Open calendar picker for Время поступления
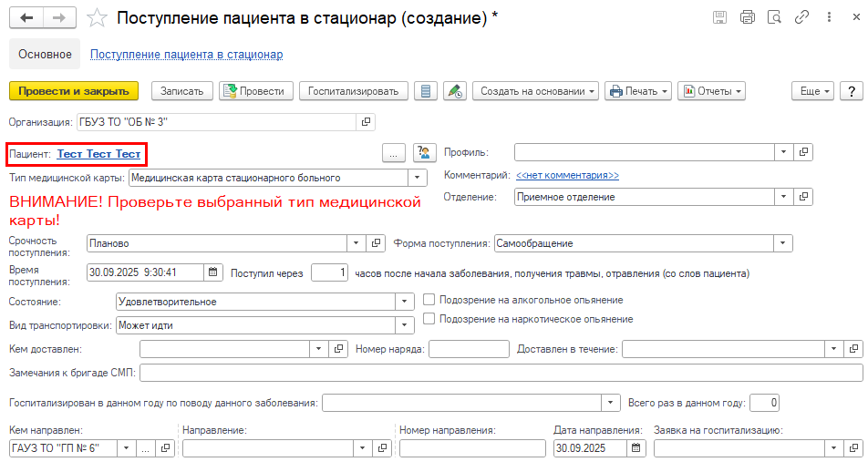The image size is (868, 462). (213, 272)
